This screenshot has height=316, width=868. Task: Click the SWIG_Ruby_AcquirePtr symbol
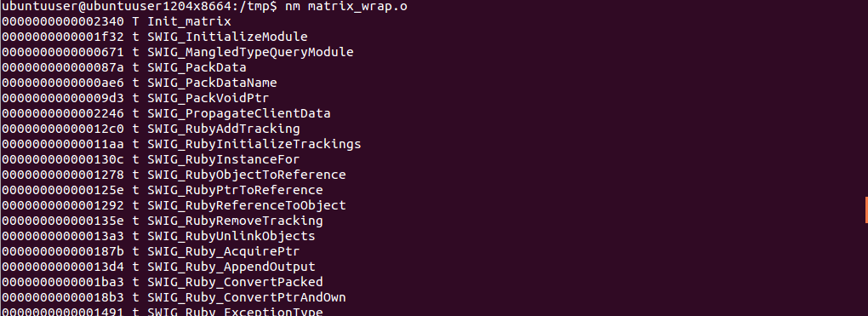pos(224,251)
